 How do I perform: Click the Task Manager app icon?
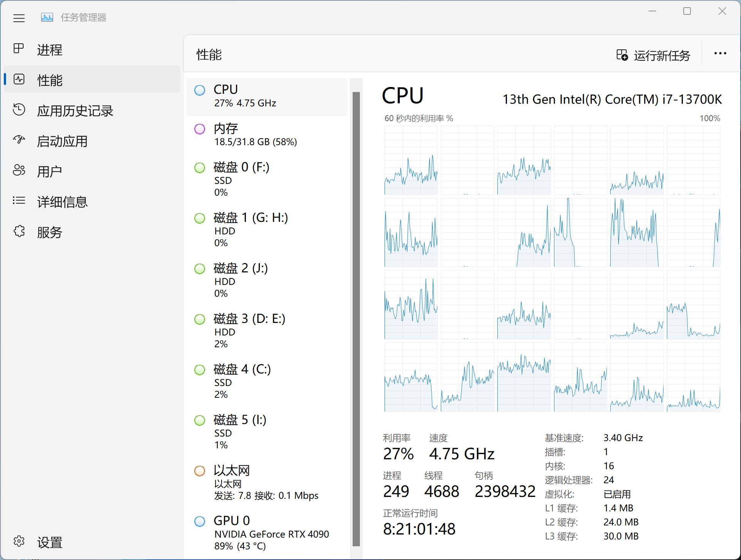47,17
